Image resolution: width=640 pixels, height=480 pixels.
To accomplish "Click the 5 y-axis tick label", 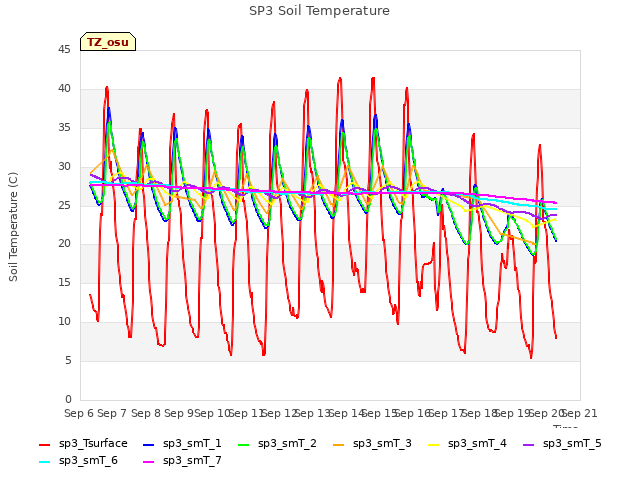I will tap(68, 360).
